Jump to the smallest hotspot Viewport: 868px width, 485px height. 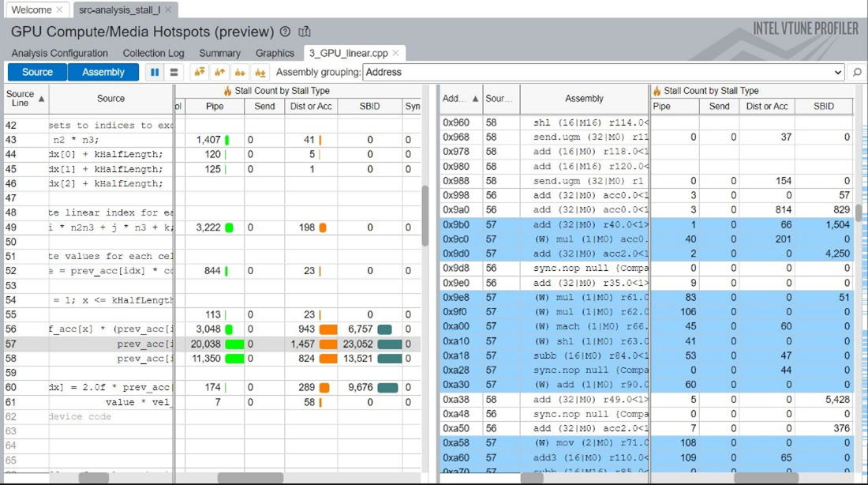coord(260,72)
